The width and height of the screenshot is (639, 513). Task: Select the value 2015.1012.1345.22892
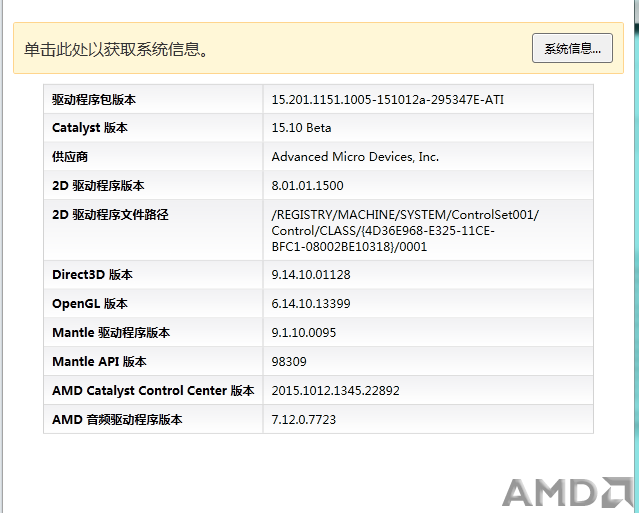click(335, 390)
